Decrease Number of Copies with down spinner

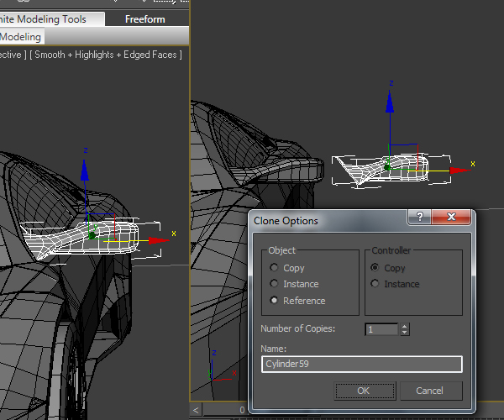(405, 333)
